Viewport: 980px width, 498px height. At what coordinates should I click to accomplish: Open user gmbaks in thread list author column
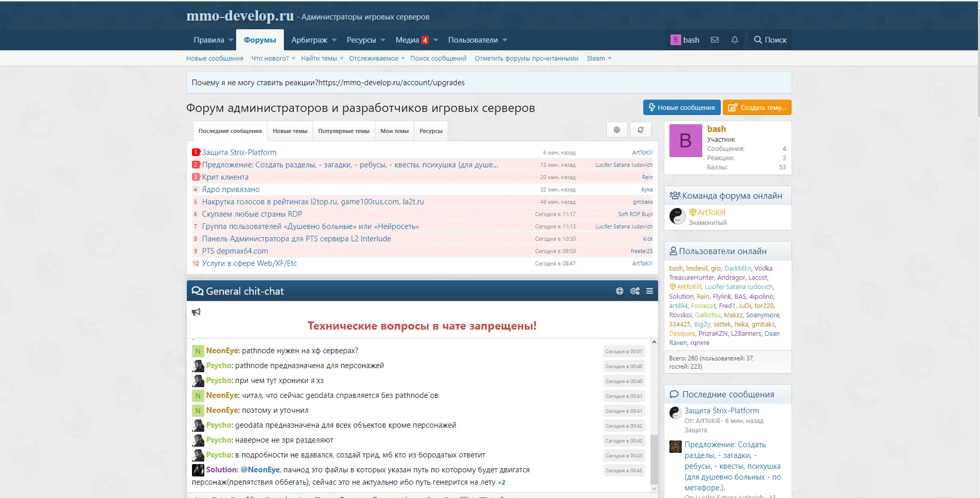[x=643, y=202]
